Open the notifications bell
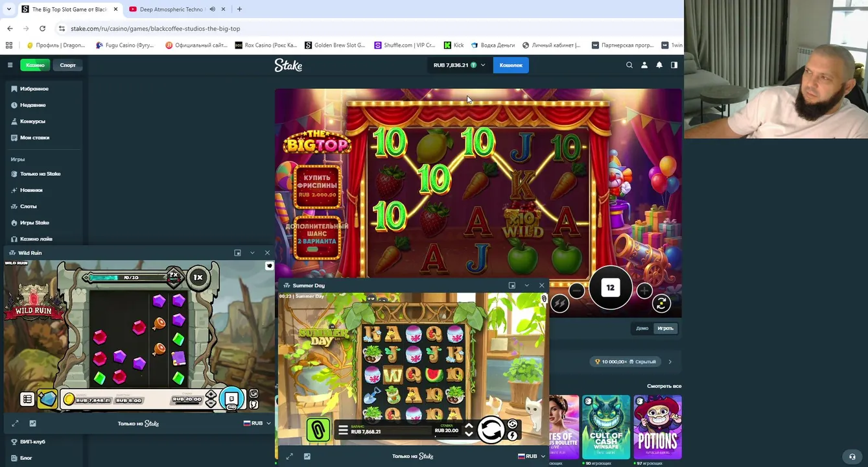This screenshot has height=467, width=868. pyautogui.click(x=659, y=65)
